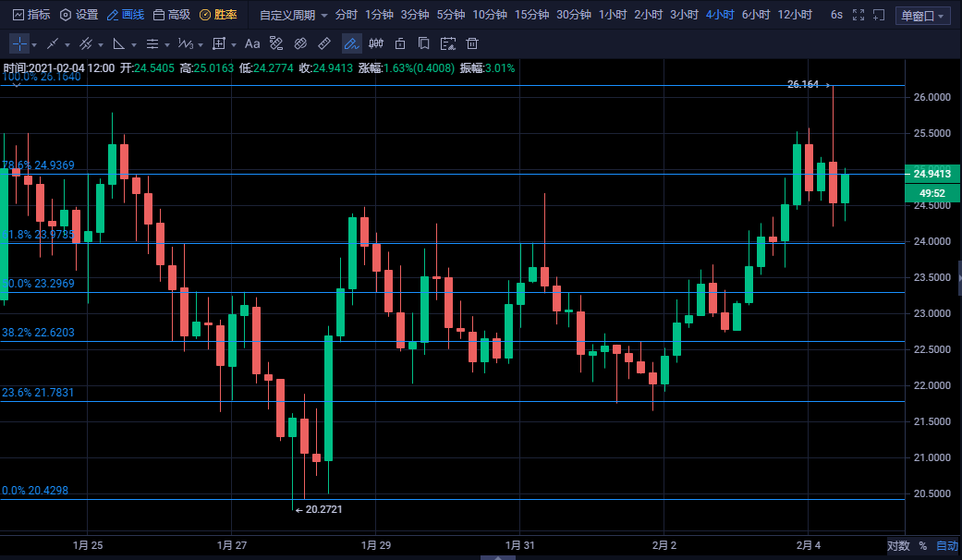Switch to the 1小时 timeframe

pos(611,15)
